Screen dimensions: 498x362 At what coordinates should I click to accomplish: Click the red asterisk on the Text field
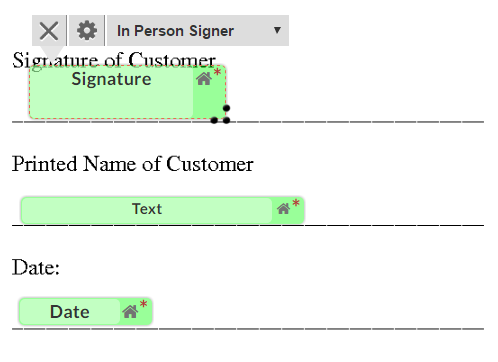(x=296, y=203)
